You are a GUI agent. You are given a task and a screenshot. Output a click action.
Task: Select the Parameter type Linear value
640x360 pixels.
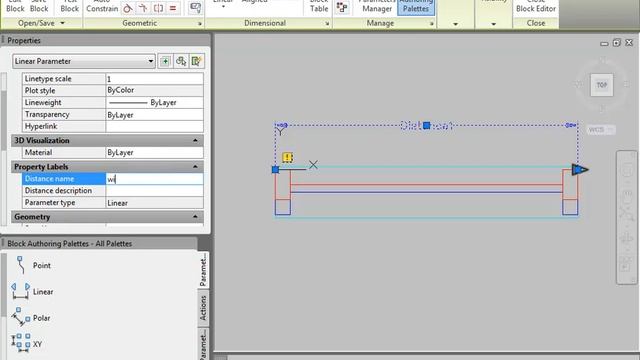pyautogui.click(x=154, y=203)
